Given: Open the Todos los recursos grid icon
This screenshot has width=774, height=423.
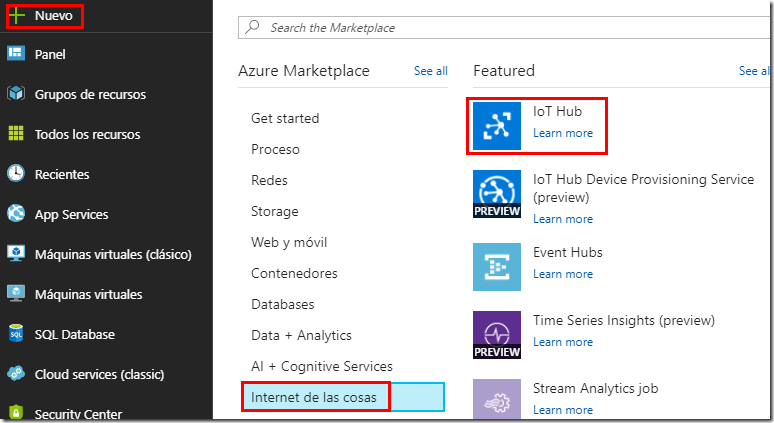Looking at the screenshot, I should coord(16,133).
